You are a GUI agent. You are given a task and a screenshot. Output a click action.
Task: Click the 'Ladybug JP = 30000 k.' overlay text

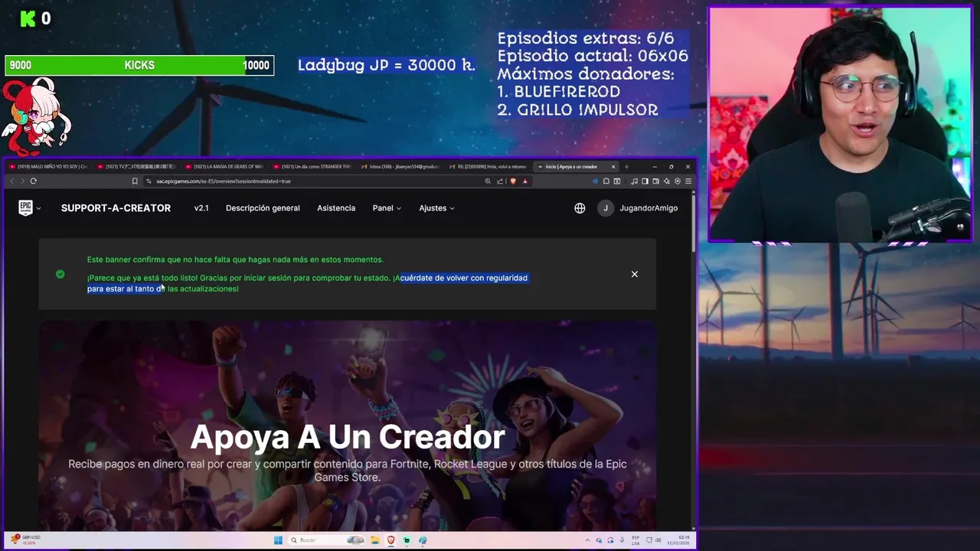point(387,65)
